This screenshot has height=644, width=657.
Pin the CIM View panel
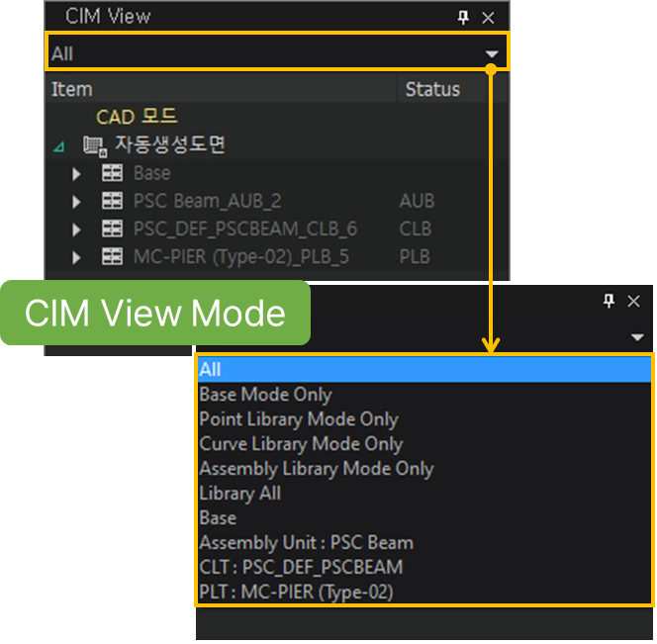[x=463, y=18]
